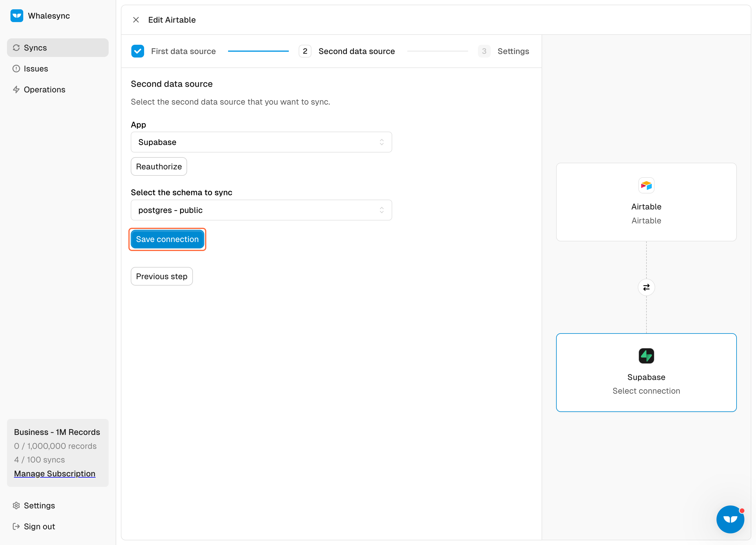Go back with Previous step button
The height and width of the screenshot is (545, 756).
(162, 276)
